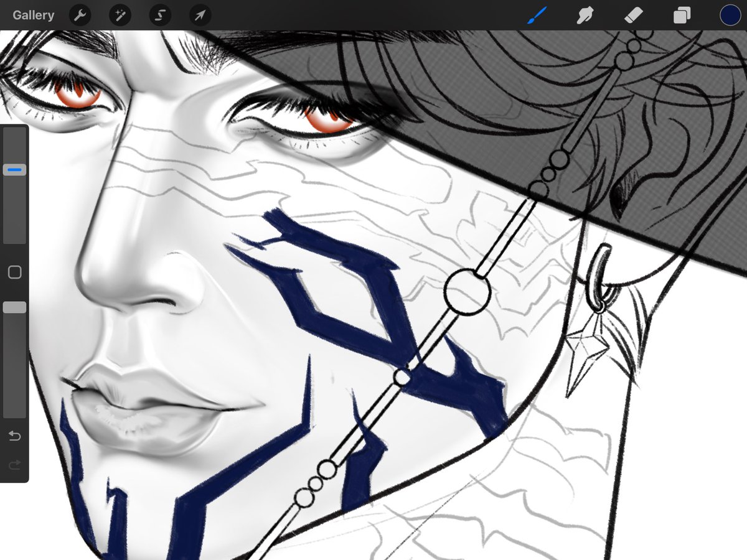Tap the square Modify button in sidebar
Viewport: 747px width, 560px height.
click(15, 272)
